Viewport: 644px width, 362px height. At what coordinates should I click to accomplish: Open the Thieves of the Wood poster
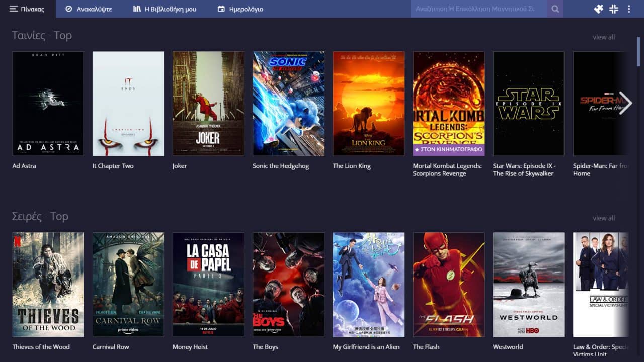click(x=48, y=285)
